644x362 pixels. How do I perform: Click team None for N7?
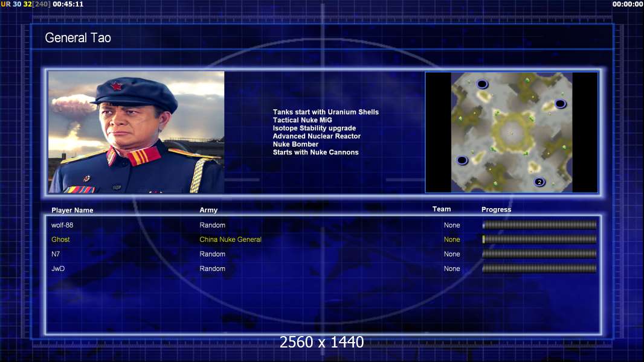click(452, 254)
